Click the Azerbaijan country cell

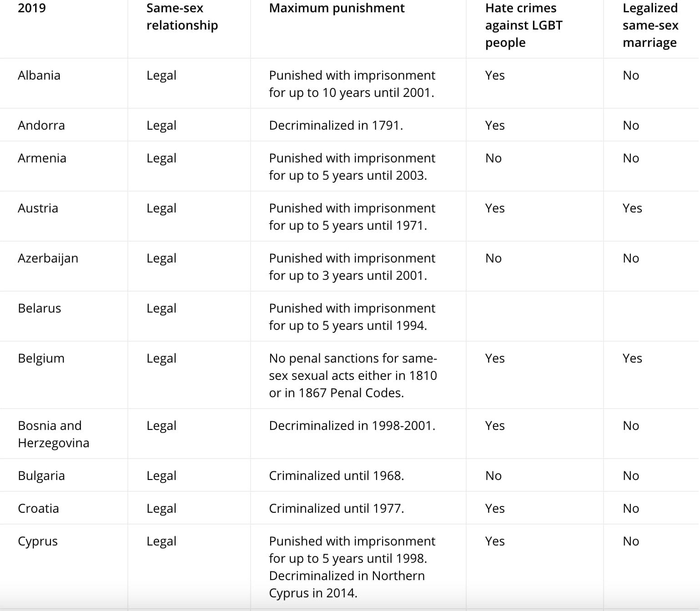[48, 258]
